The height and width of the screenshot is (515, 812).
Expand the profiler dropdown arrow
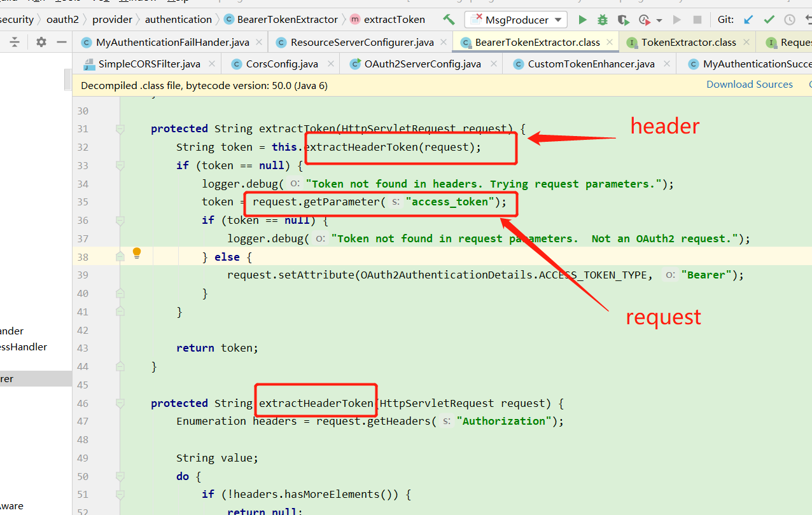(659, 20)
